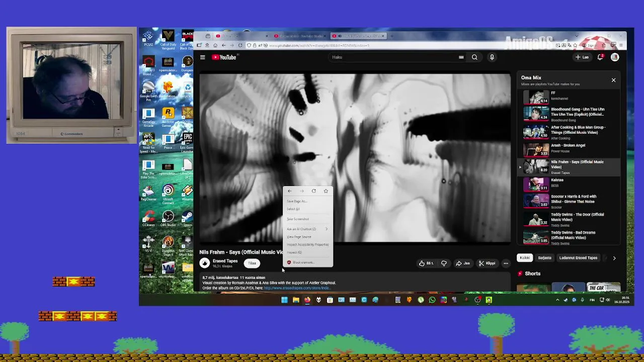Open Windows Start button on taskbar
Viewport: 644px width, 362px height.
point(284,300)
